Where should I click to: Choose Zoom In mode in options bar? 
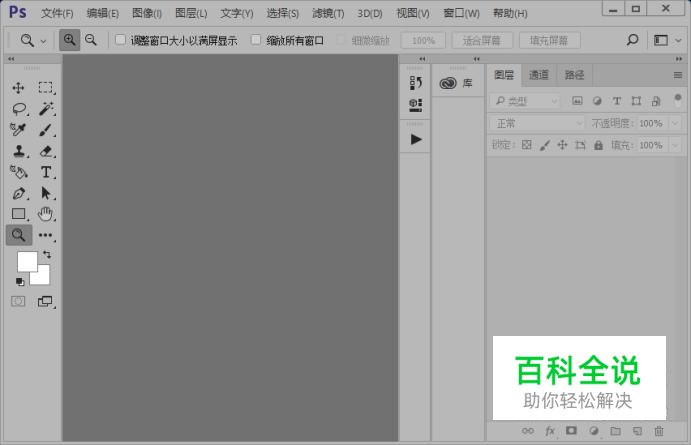[x=70, y=40]
